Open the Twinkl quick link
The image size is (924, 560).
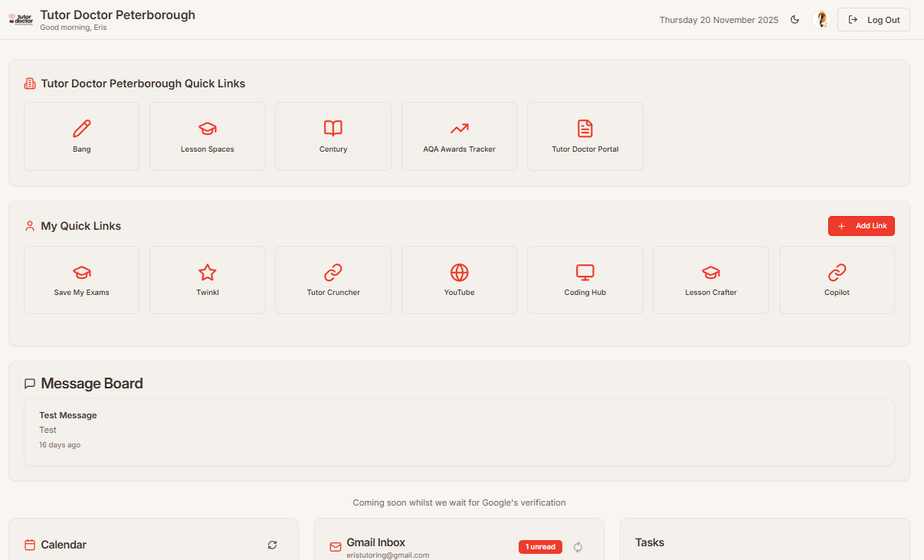point(207,280)
